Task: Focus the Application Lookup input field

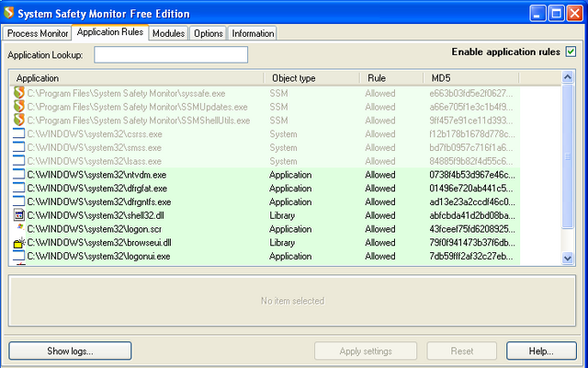Action: [171, 55]
